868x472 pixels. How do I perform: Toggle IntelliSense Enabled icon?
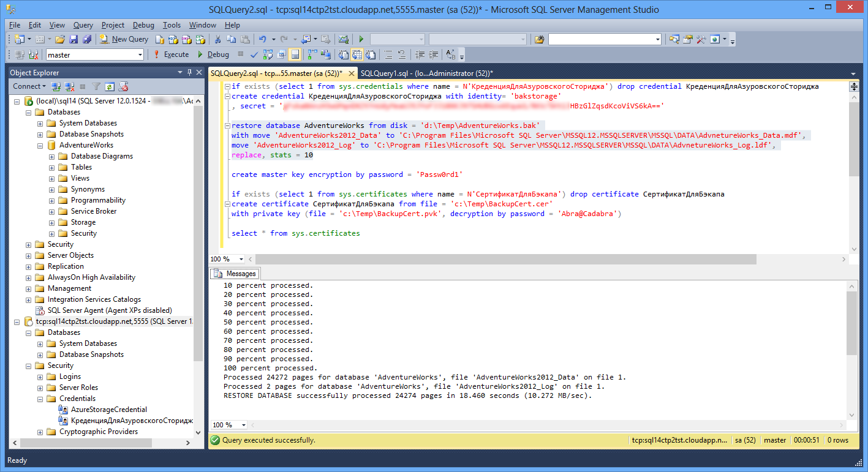coord(295,54)
